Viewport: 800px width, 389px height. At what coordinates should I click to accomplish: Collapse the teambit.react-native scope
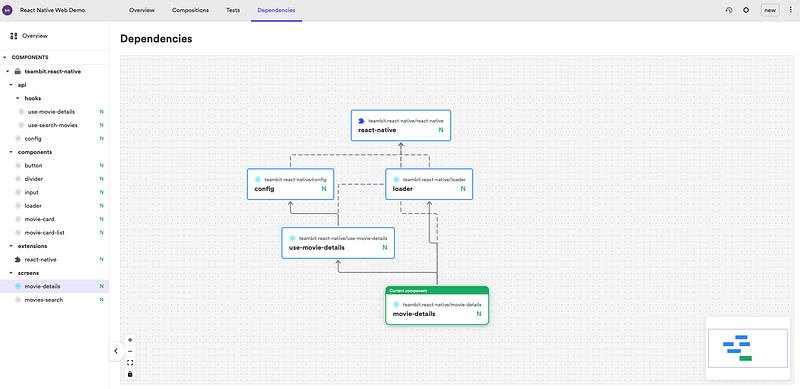8,71
